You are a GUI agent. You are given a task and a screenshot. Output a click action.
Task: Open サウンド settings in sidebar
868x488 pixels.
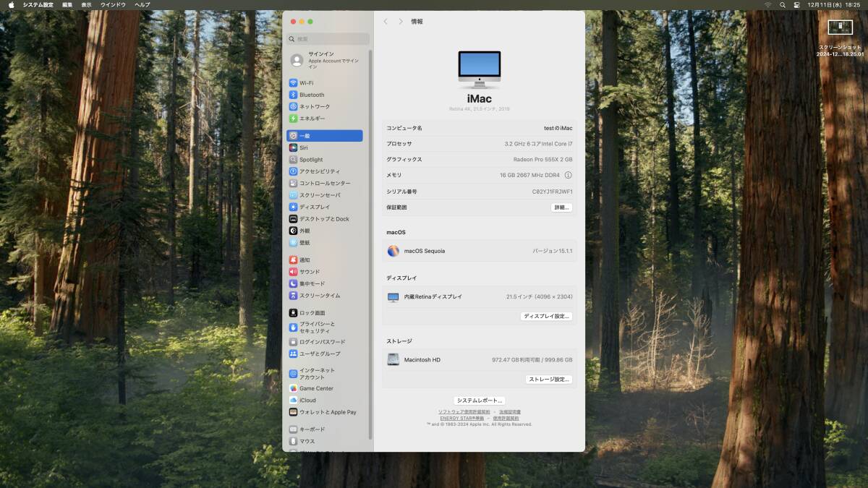[309, 272]
